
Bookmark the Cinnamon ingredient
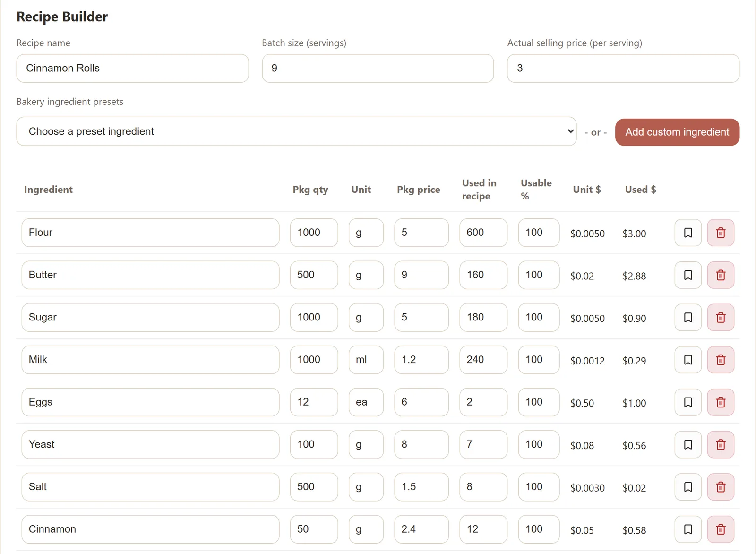[x=688, y=529]
